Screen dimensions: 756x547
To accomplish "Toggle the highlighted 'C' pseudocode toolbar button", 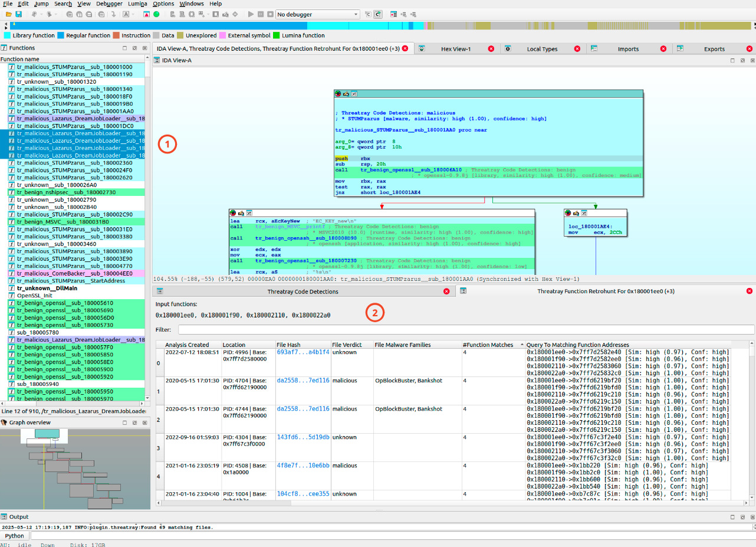I will point(377,14).
